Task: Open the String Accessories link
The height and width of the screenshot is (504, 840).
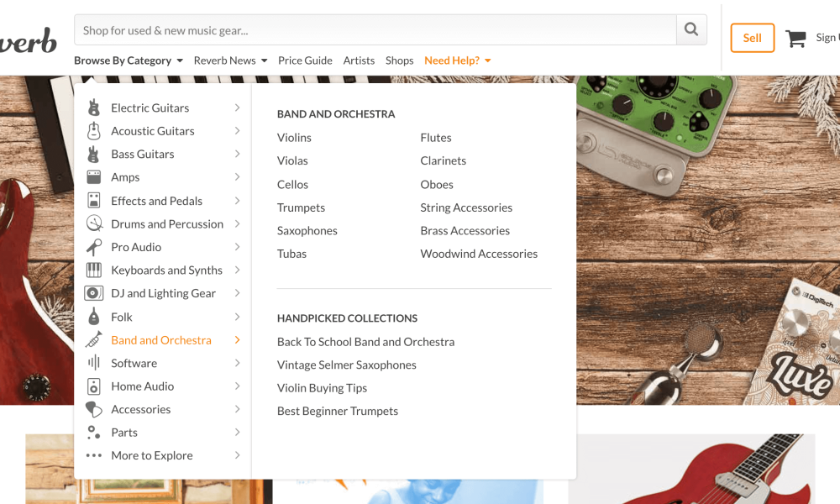Action: [x=466, y=207]
